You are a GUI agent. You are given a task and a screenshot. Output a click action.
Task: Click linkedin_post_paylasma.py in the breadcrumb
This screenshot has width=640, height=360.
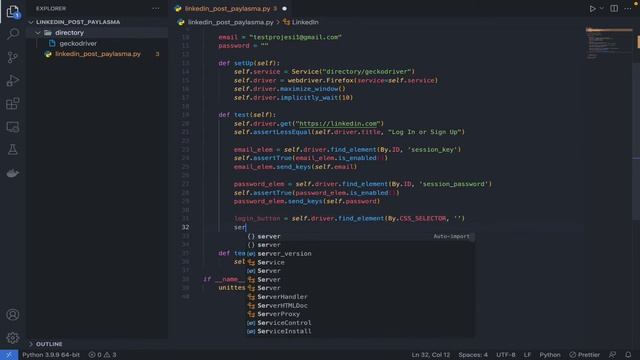(x=231, y=22)
